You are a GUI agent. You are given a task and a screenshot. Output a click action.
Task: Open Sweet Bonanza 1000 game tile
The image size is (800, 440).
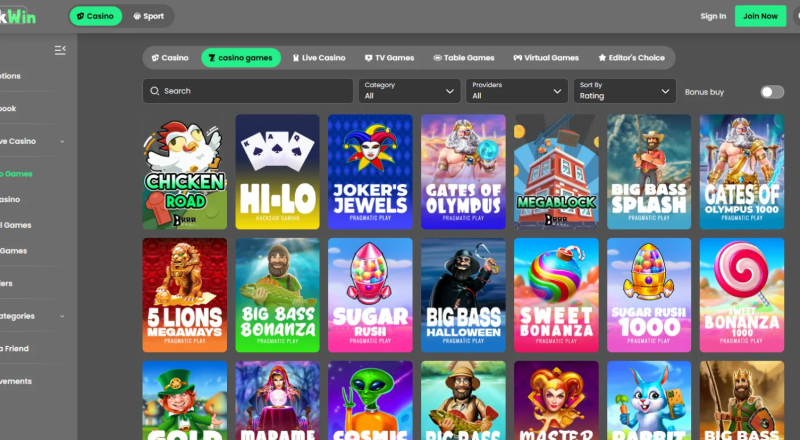coord(742,295)
